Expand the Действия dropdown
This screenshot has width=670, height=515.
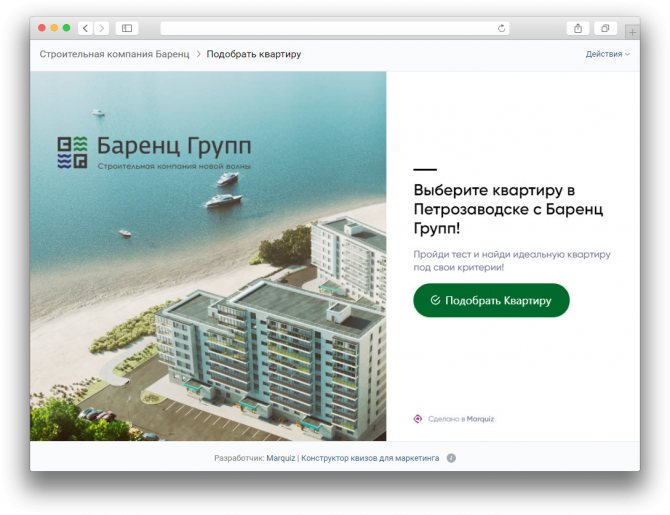click(608, 54)
